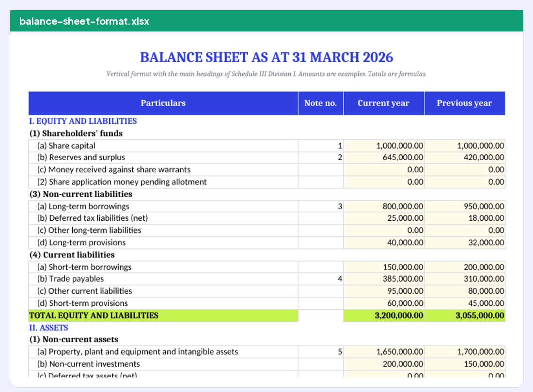533x392 pixels.
Task: Select the 385,000.00 trade payables value
Action: tap(383, 279)
